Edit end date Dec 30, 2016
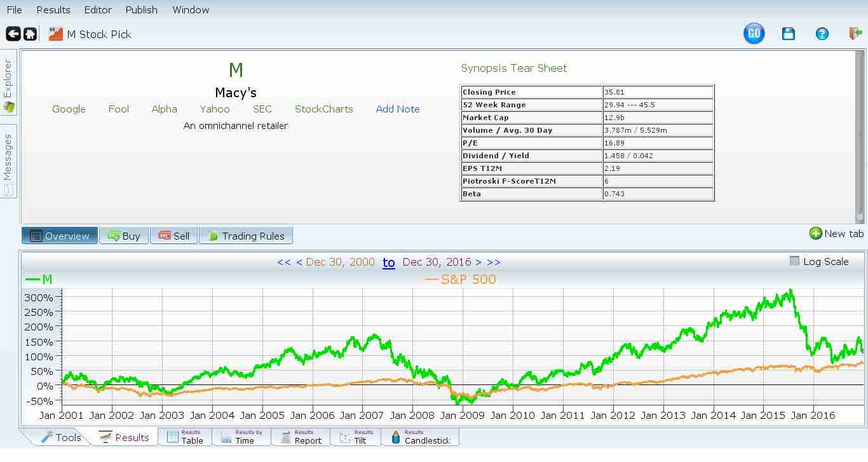 click(x=437, y=262)
